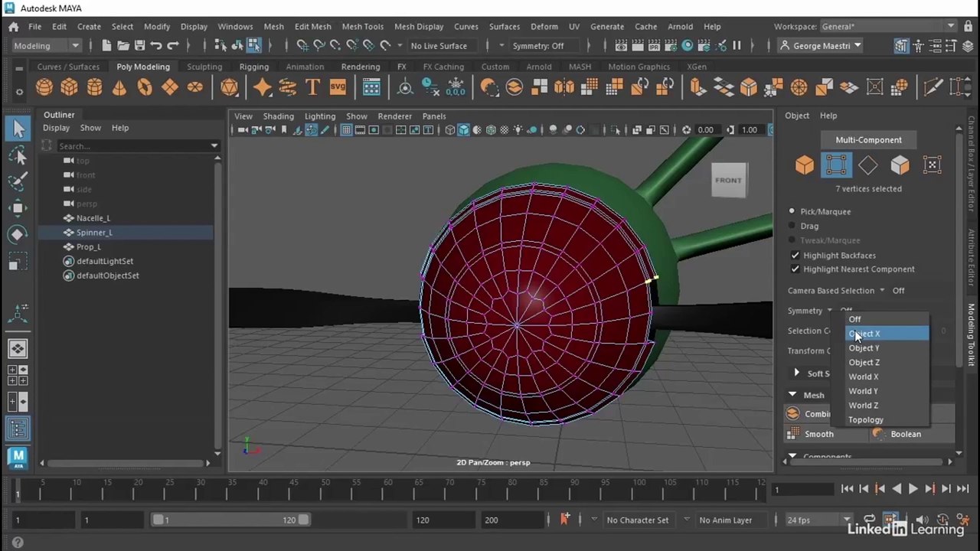Click the Type tool 'T' shelf icon
This screenshot has height=551, width=980.
[312, 87]
